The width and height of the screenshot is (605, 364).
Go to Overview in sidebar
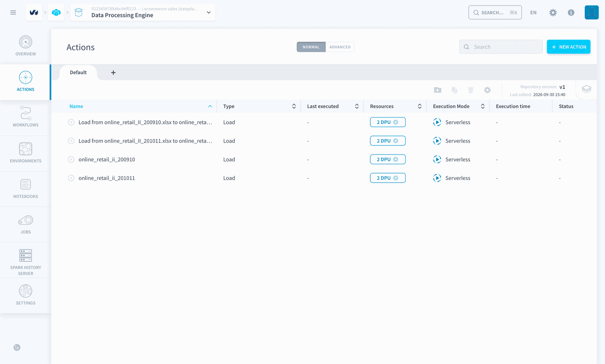click(x=25, y=46)
